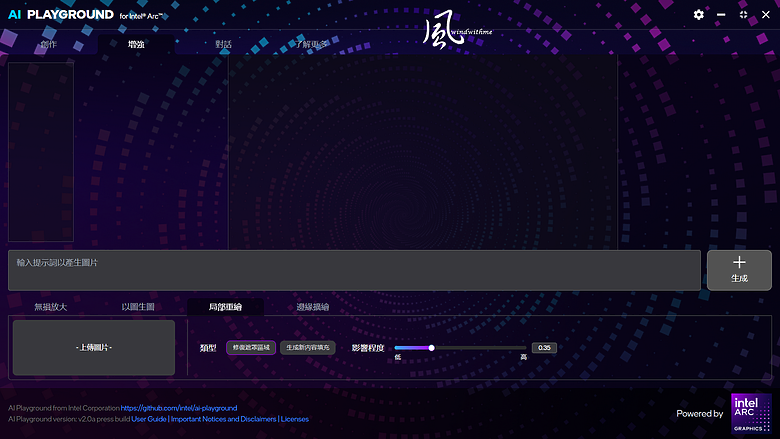
Task: Open Important Notices and Disclaimers link
Action: point(223,419)
